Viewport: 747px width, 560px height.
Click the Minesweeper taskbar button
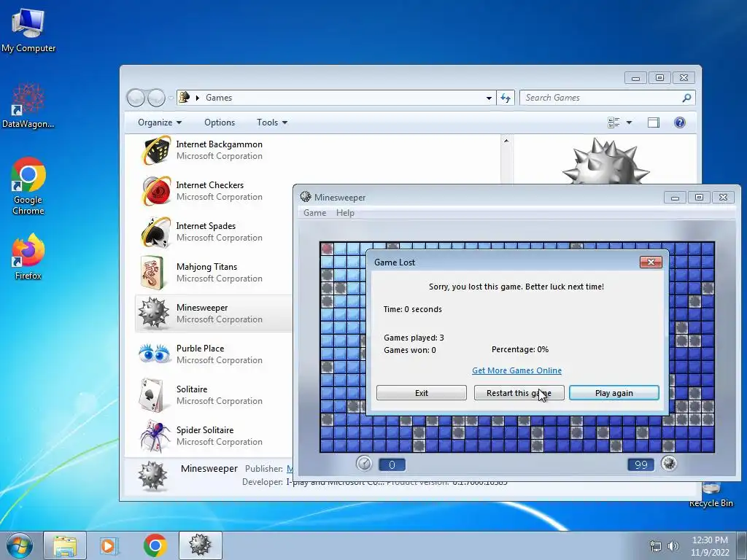(200, 545)
